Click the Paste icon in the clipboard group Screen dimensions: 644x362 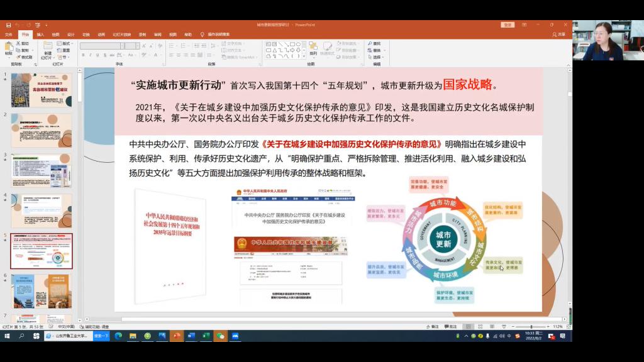pos(8,47)
